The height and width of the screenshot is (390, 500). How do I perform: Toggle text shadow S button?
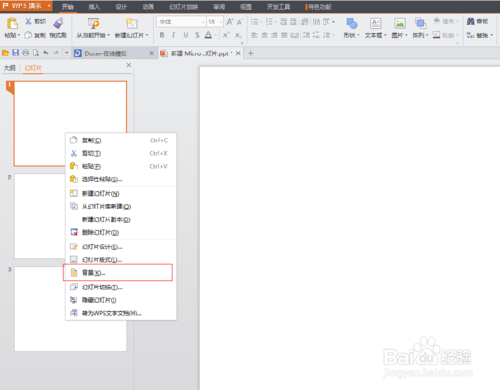click(197, 35)
